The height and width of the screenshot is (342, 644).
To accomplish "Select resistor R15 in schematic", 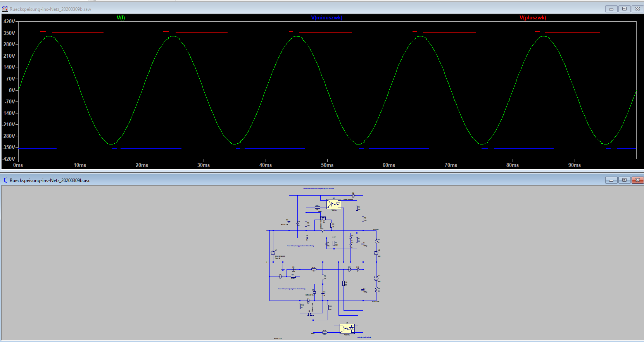I will (314, 269).
